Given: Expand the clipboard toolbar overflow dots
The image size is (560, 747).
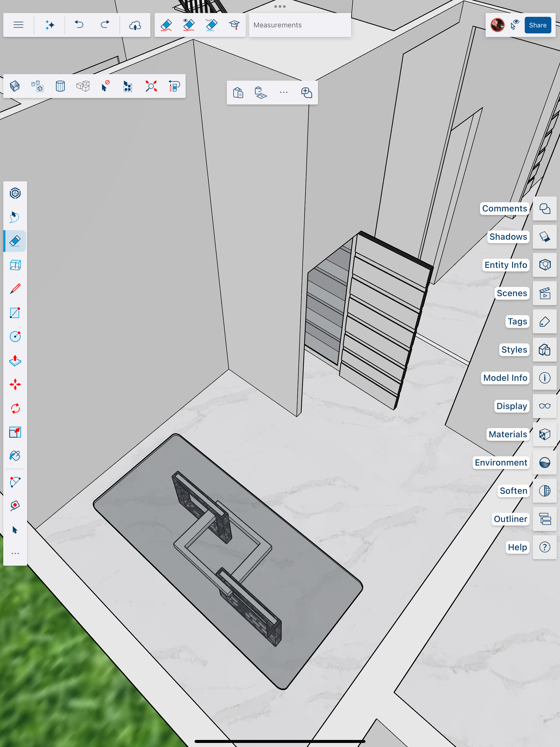Looking at the screenshot, I should click(283, 92).
